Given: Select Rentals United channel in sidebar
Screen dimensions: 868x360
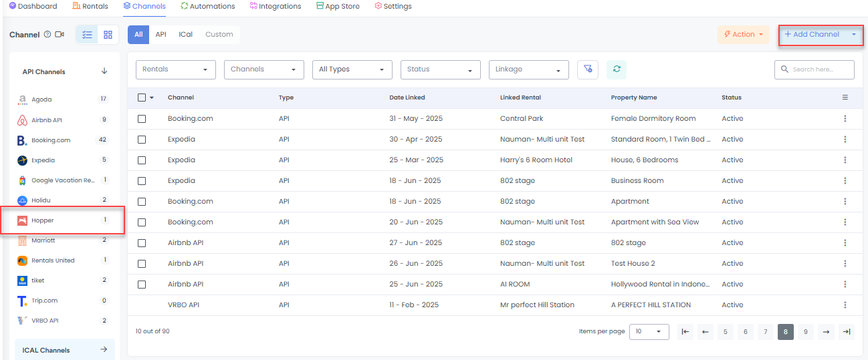Looking at the screenshot, I should pos(63,260).
